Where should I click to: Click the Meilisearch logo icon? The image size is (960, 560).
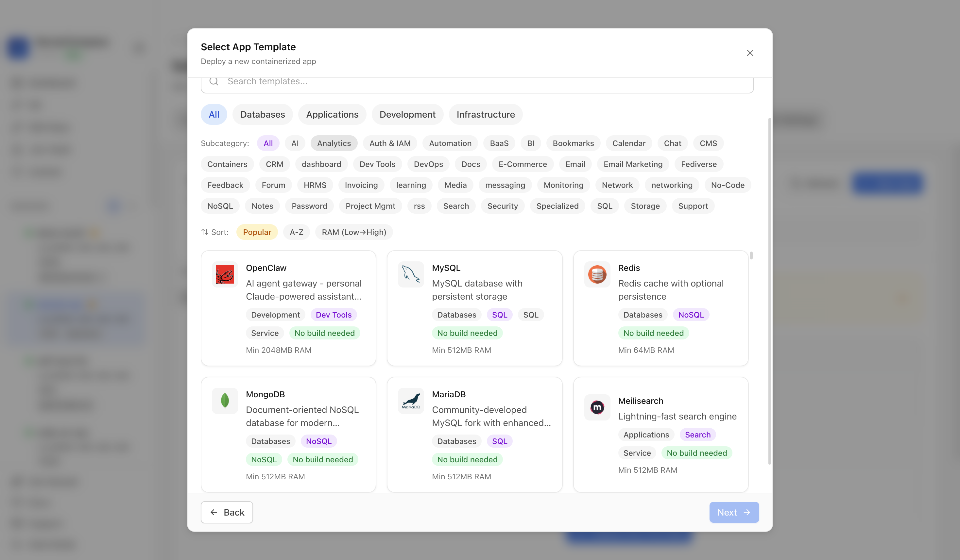coord(597,407)
